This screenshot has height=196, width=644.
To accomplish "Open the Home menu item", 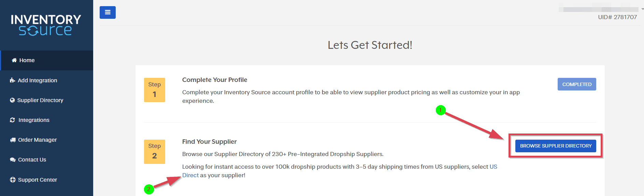I will coord(27,60).
